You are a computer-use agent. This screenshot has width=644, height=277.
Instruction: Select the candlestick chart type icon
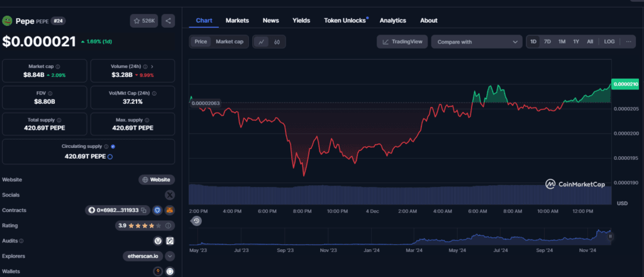[x=277, y=42]
